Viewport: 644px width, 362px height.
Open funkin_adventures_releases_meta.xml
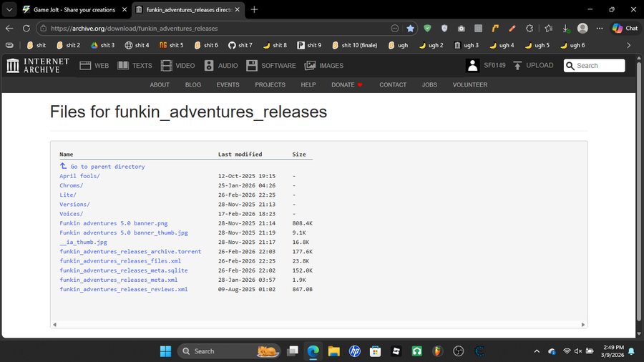(x=118, y=280)
